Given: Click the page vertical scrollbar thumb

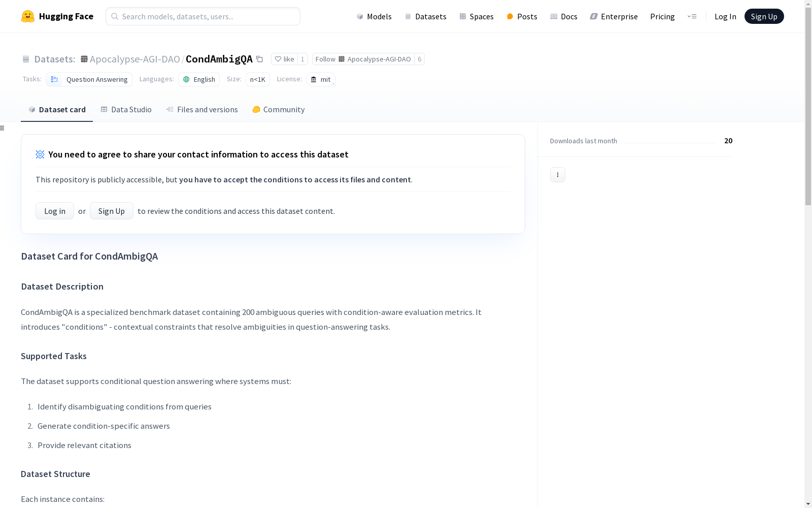Looking at the screenshot, I should point(808,107).
